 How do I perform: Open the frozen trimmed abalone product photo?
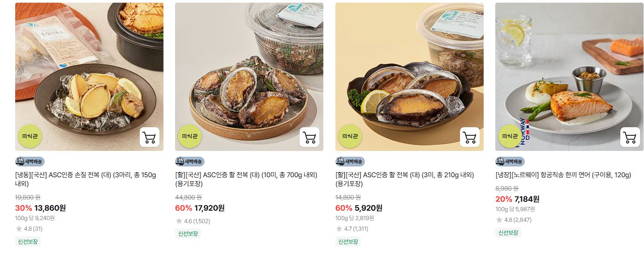(89, 77)
